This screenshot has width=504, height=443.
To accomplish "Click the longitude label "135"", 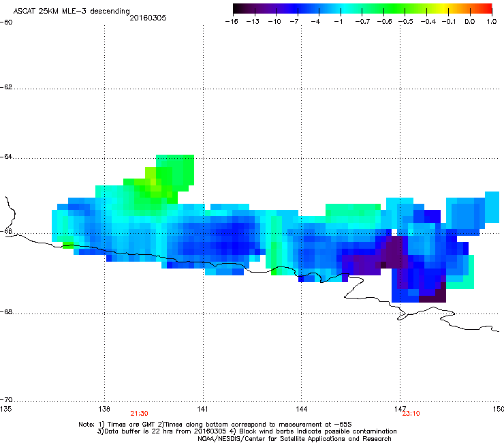I will coord(5,409).
